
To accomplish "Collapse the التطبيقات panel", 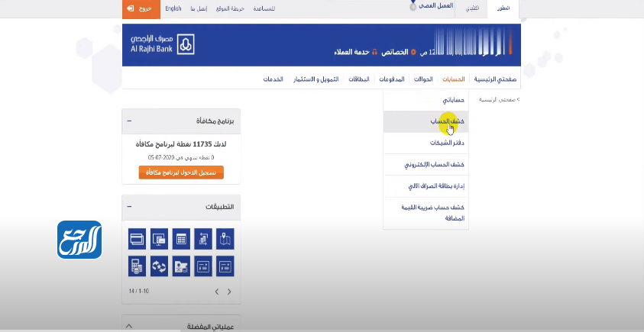I will coord(129,207).
